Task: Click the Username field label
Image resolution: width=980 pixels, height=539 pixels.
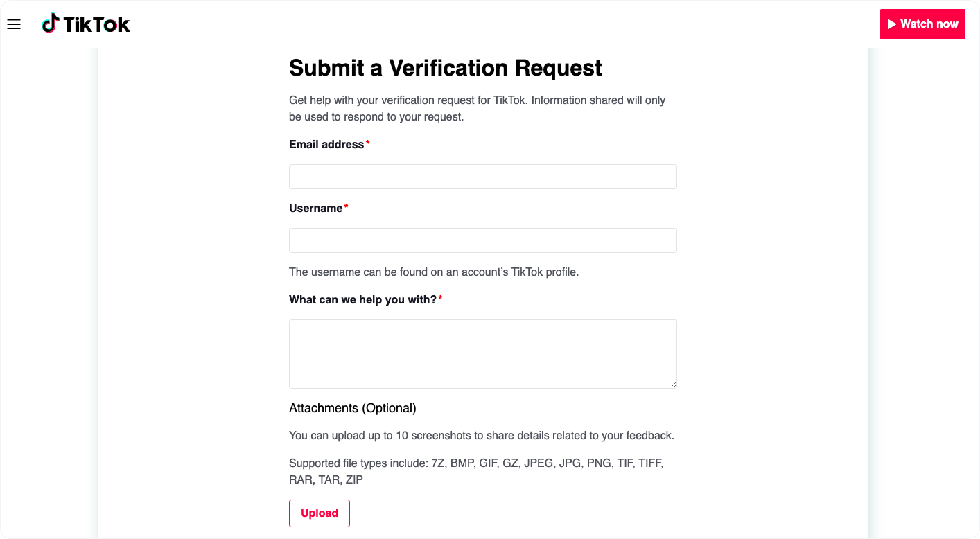Action: (x=315, y=208)
